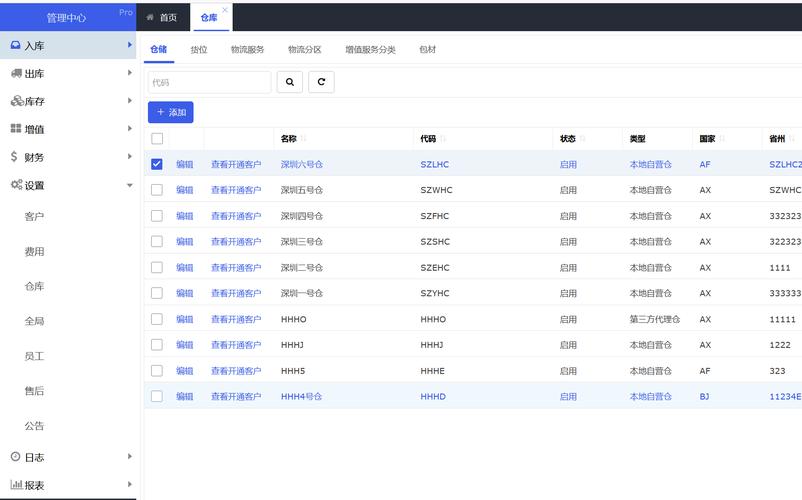Viewport: 802px width, 500px height.
Task: Click the SZWHC code cell
Action: [436, 190]
